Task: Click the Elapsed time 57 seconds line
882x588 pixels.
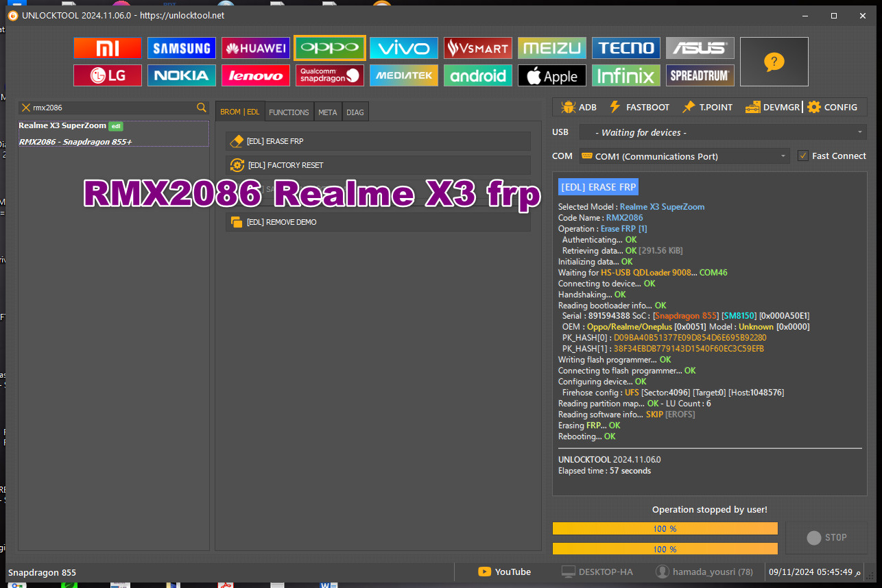Action: pos(604,471)
